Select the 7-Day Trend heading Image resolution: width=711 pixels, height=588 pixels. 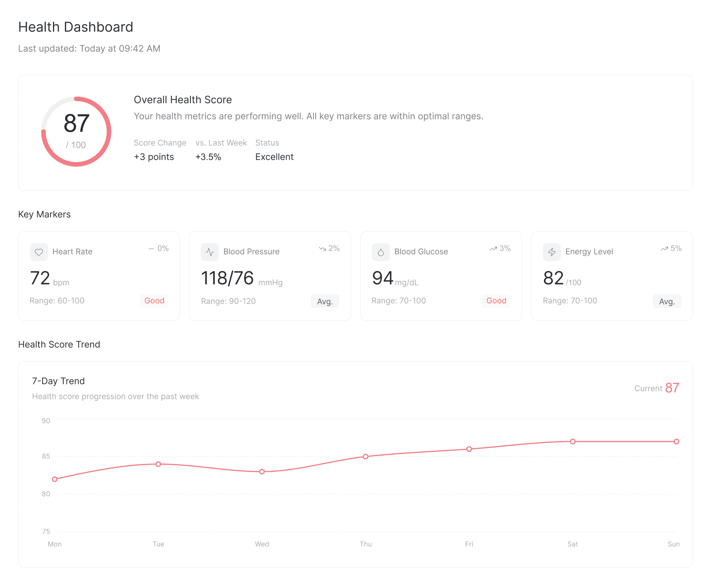tap(58, 381)
